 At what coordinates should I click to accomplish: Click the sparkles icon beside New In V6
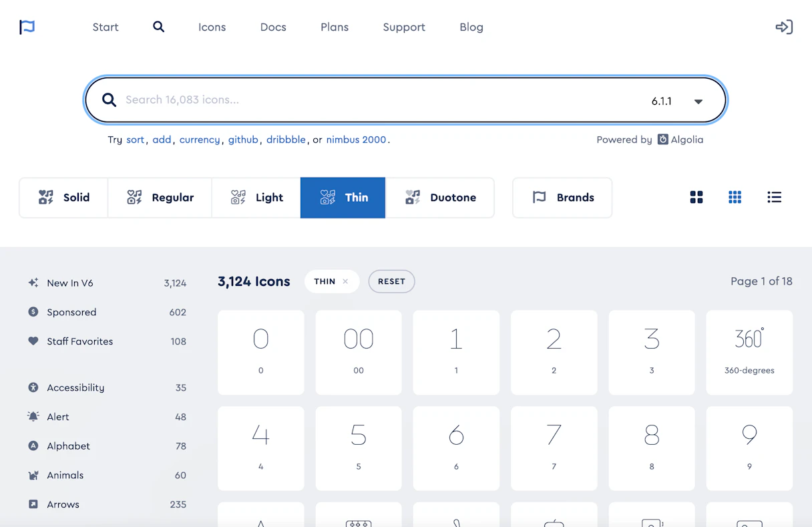33,283
